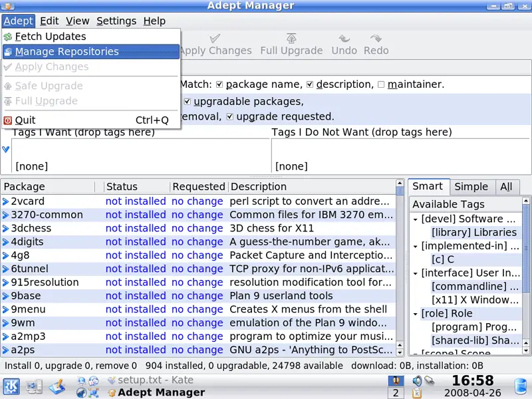
Task: Expand the 2vcard package row arrow
Action: coord(5,201)
